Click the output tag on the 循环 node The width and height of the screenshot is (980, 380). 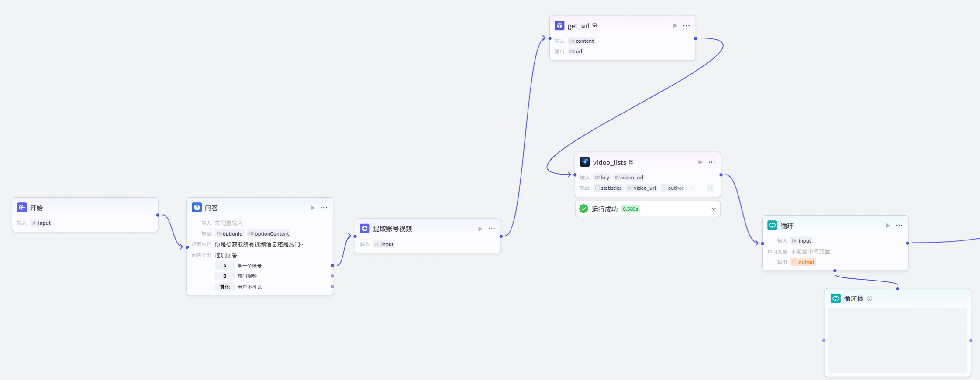[804, 262]
